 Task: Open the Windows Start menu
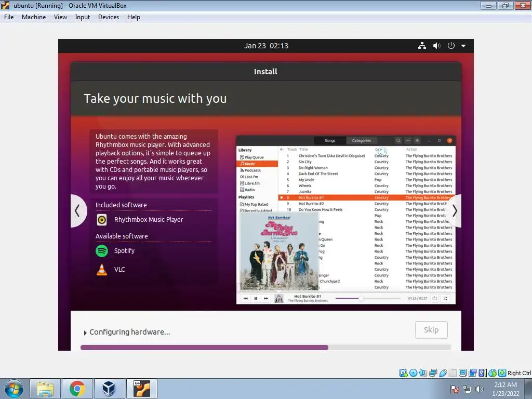[14, 389]
